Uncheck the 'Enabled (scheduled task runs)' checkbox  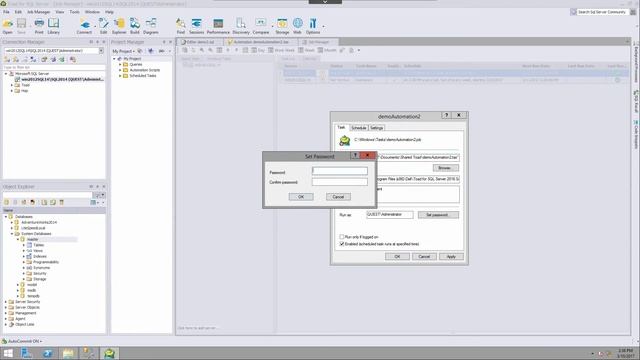pos(342,244)
